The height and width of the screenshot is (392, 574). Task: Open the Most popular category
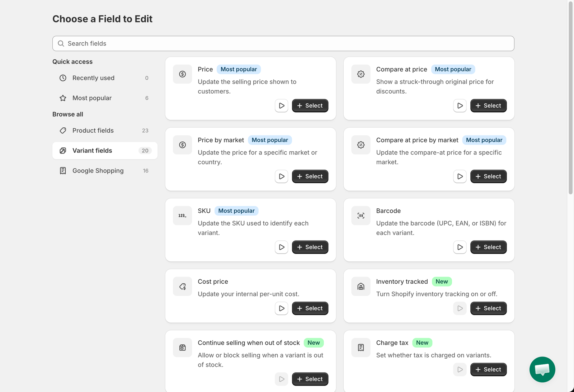point(105,98)
